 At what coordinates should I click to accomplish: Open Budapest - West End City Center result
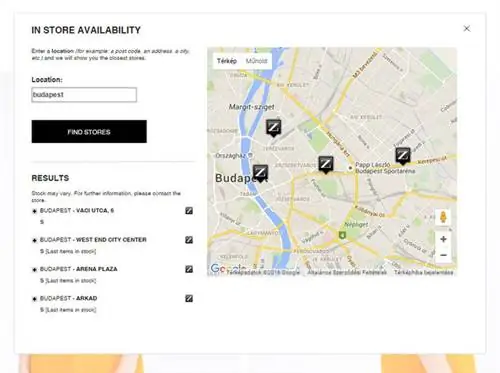93,240
